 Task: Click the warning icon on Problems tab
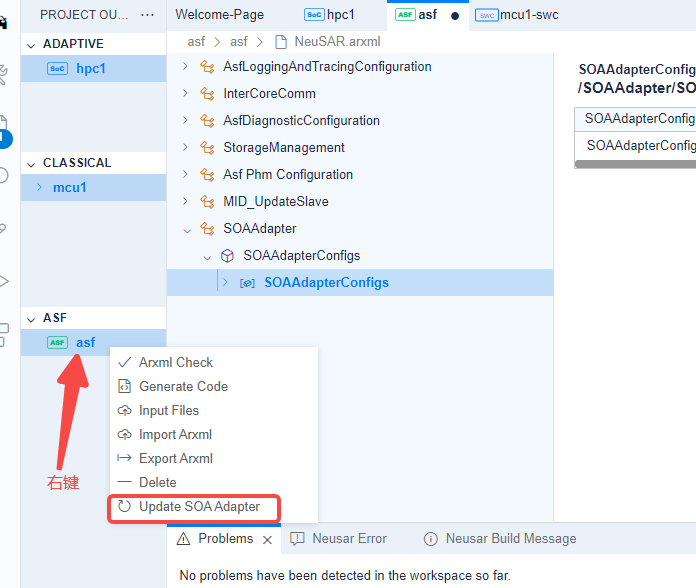(184, 539)
